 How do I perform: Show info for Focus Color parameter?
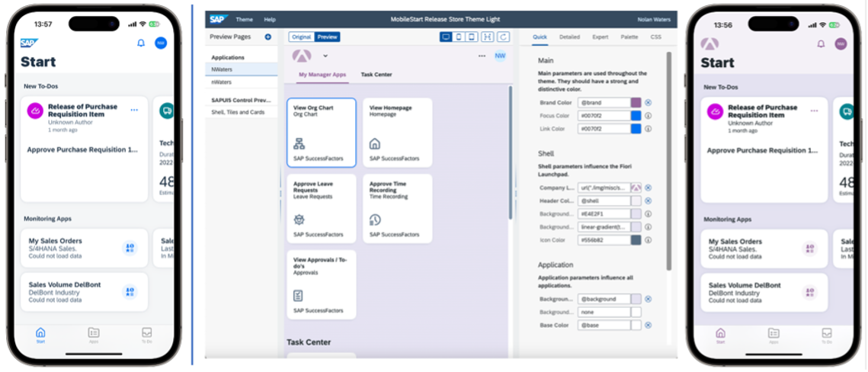(x=649, y=116)
